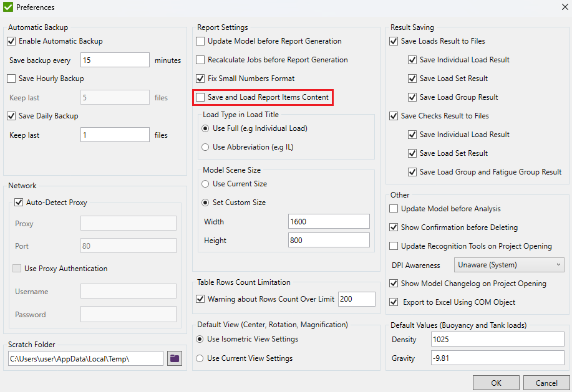Select Use Current Size for model scene
This screenshot has width=572, height=392.
(205, 184)
